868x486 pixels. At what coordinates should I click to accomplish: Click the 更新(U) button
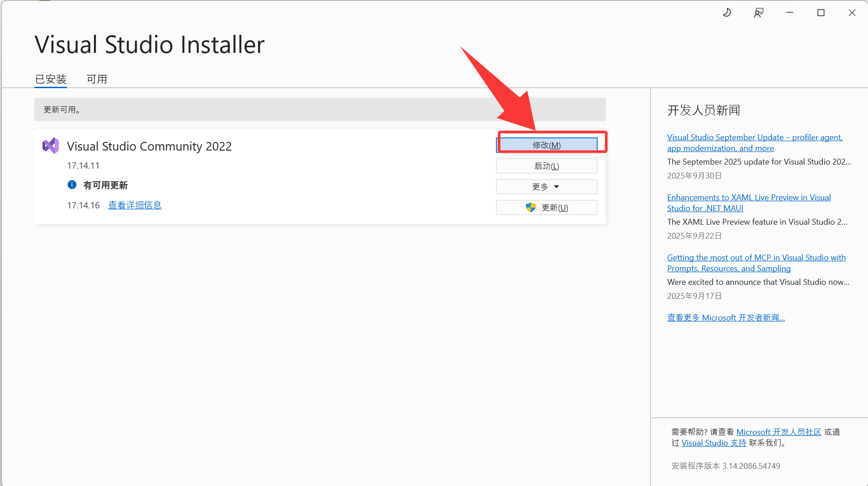tap(547, 208)
